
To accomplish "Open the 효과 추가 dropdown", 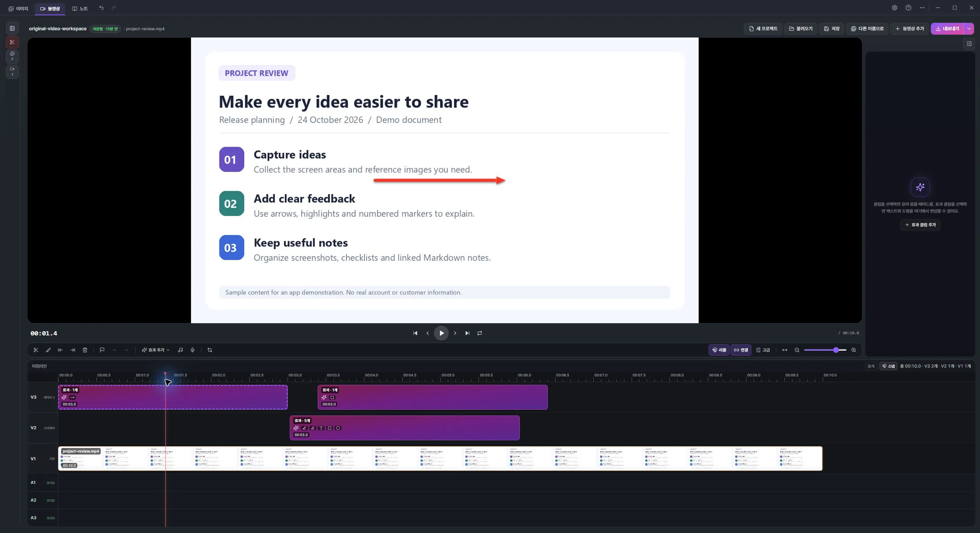I will point(156,350).
